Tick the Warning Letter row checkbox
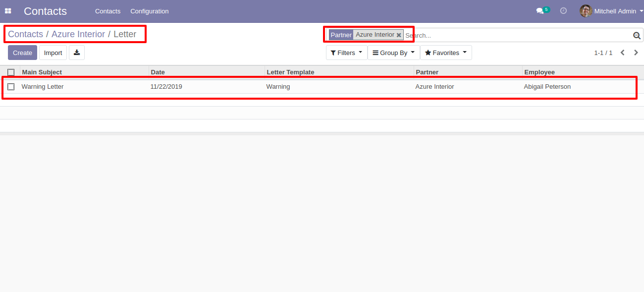The height and width of the screenshot is (292, 644). tap(11, 87)
